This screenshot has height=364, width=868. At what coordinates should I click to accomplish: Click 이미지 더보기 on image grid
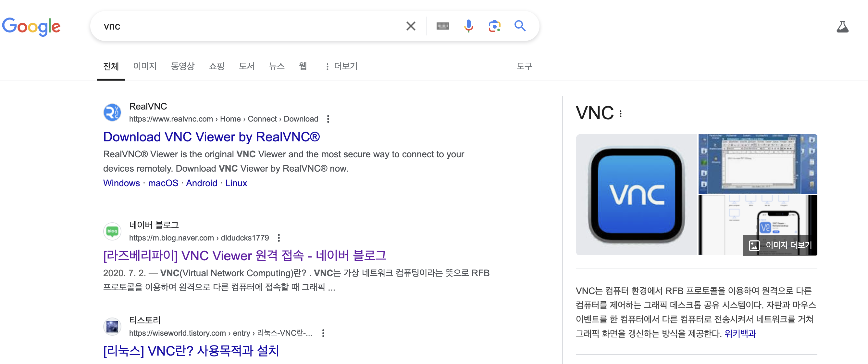coord(780,245)
